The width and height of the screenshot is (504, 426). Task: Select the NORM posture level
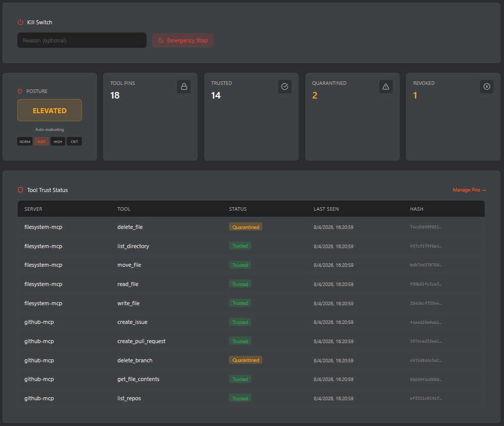tap(24, 141)
